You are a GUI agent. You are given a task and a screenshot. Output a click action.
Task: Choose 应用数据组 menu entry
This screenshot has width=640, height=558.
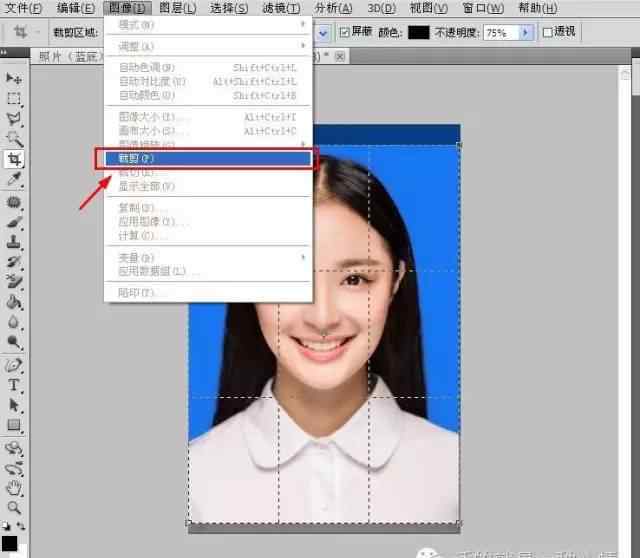click(x=208, y=271)
